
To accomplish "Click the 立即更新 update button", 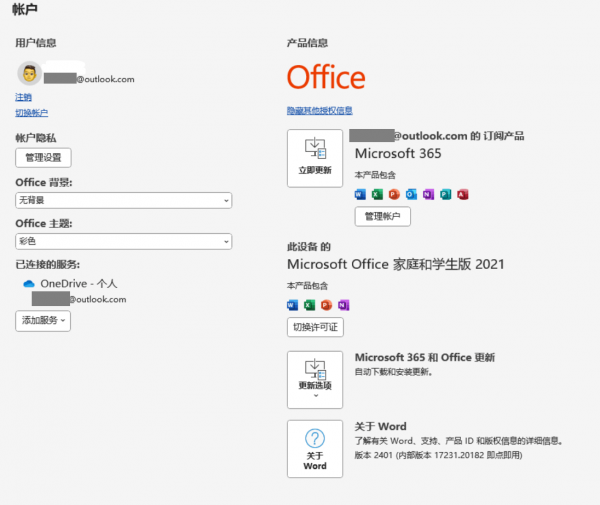I will 315,158.
